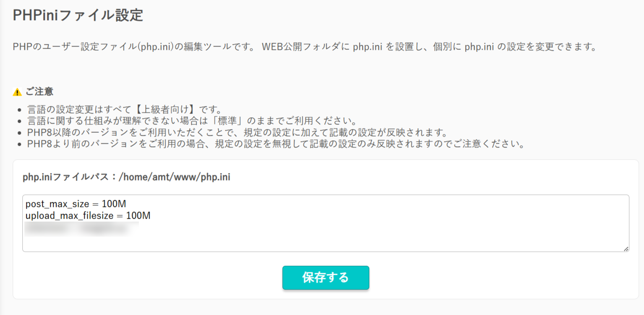Screen dimensions: 644x315
Task: Click the 100M value after upload_max_filesize
Action: click(x=138, y=216)
